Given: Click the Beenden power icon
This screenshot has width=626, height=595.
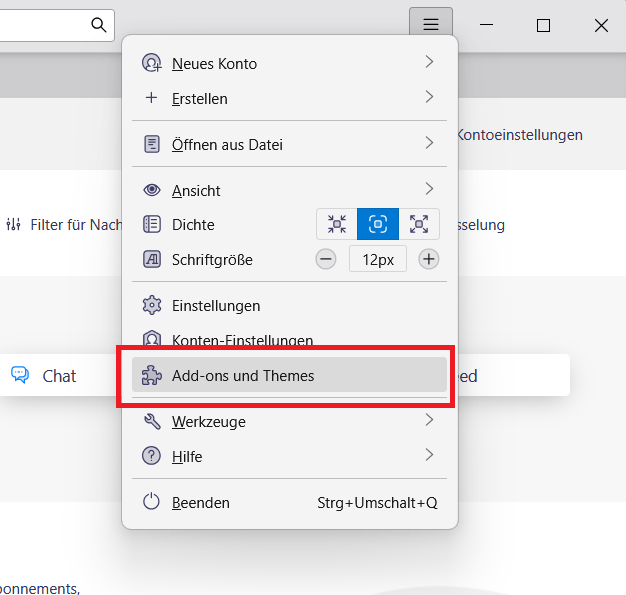Looking at the screenshot, I should 152,502.
